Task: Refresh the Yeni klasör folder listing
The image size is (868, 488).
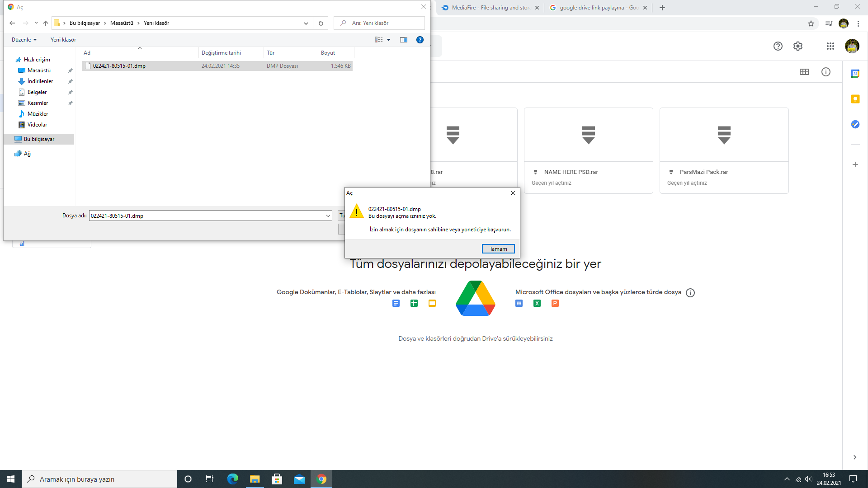Action: (x=321, y=23)
